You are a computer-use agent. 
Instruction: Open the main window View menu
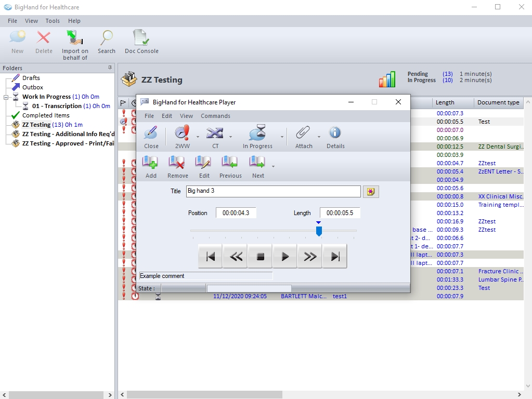tap(31, 21)
